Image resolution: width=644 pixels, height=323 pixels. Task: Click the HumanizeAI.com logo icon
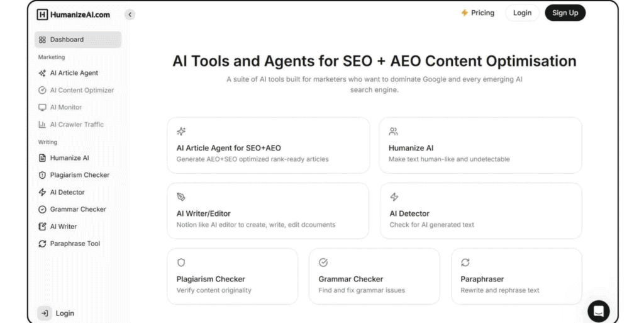click(42, 14)
